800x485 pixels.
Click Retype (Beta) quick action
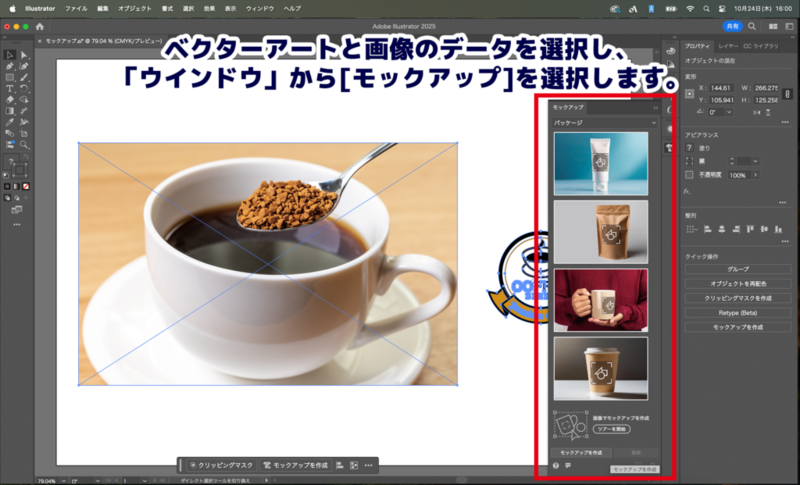738,313
